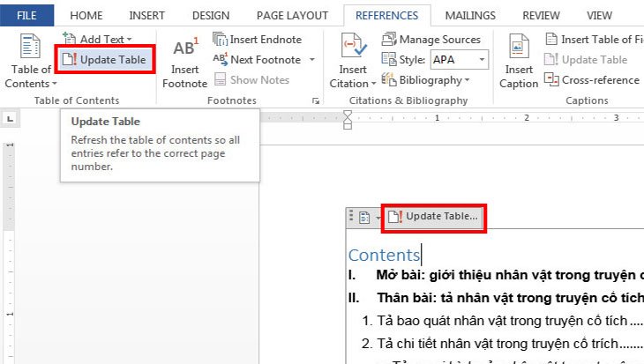The height and width of the screenshot is (364, 644).
Task: Click the vertical ruler
Action: [10, 252]
